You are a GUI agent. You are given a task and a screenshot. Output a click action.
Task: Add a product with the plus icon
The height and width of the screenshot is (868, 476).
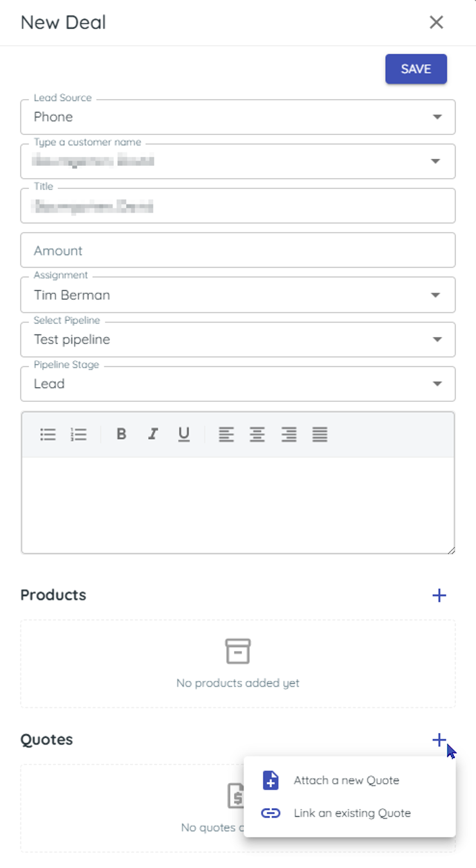pyautogui.click(x=439, y=595)
